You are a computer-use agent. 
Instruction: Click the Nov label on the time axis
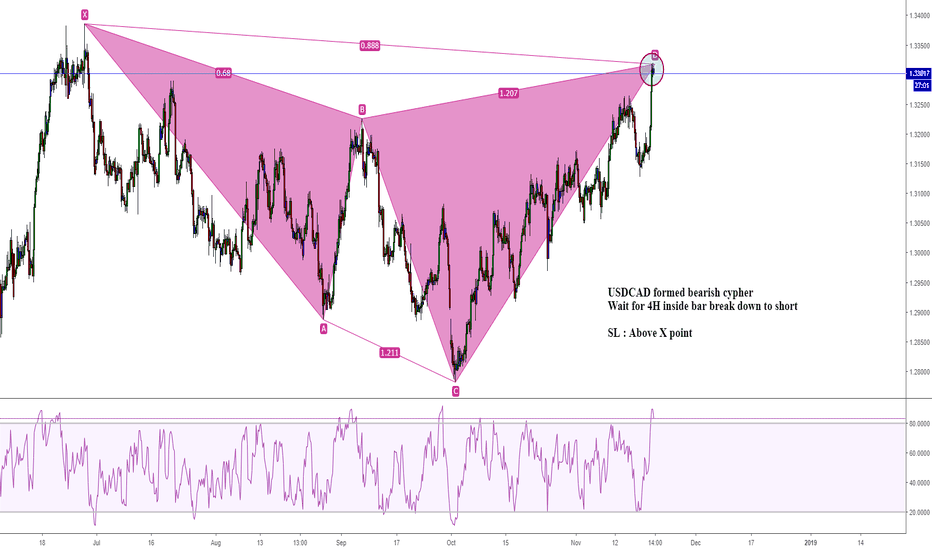[575, 543]
